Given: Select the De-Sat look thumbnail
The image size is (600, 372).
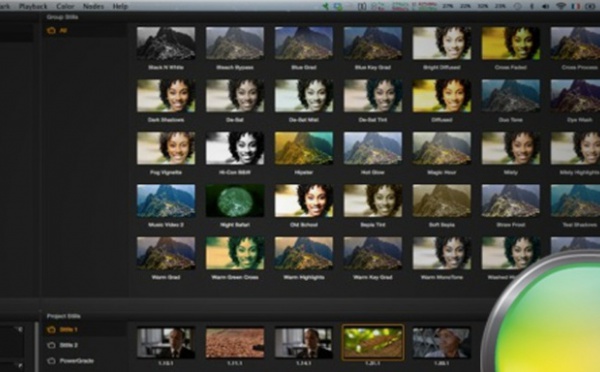Looking at the screenshot, I should pyautogui.click(x=235, y=96).
